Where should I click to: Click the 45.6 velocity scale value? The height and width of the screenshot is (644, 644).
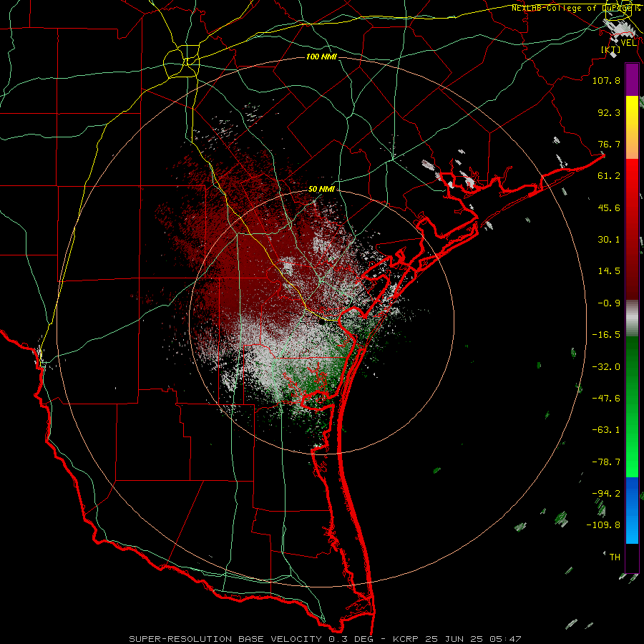pyautogui.click(x=609, y=208)
